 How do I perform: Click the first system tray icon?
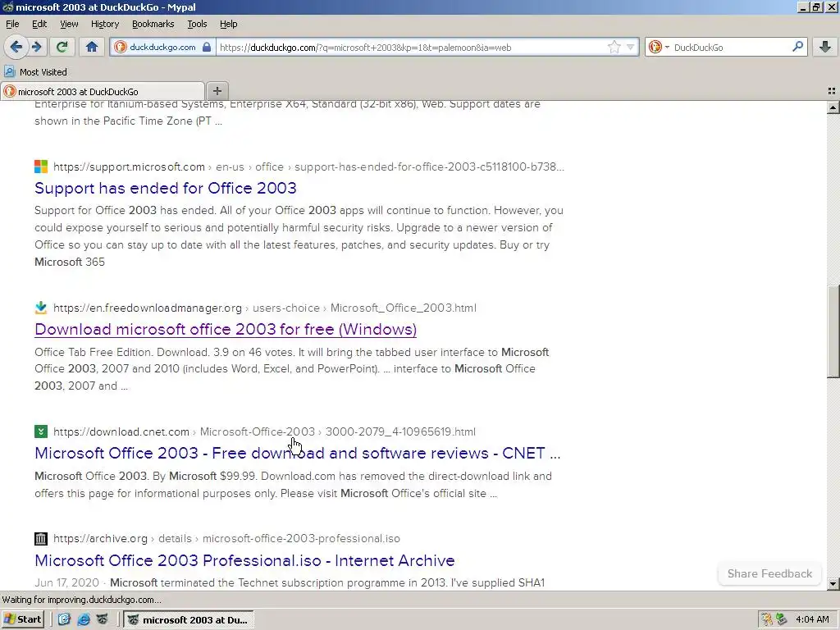click(767, 620)
